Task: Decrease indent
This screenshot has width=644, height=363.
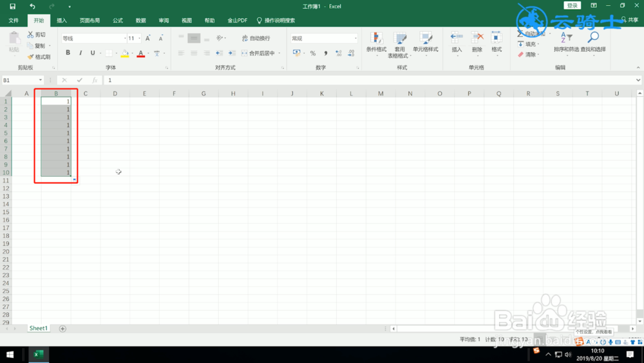Action: [x=220, y=53]
